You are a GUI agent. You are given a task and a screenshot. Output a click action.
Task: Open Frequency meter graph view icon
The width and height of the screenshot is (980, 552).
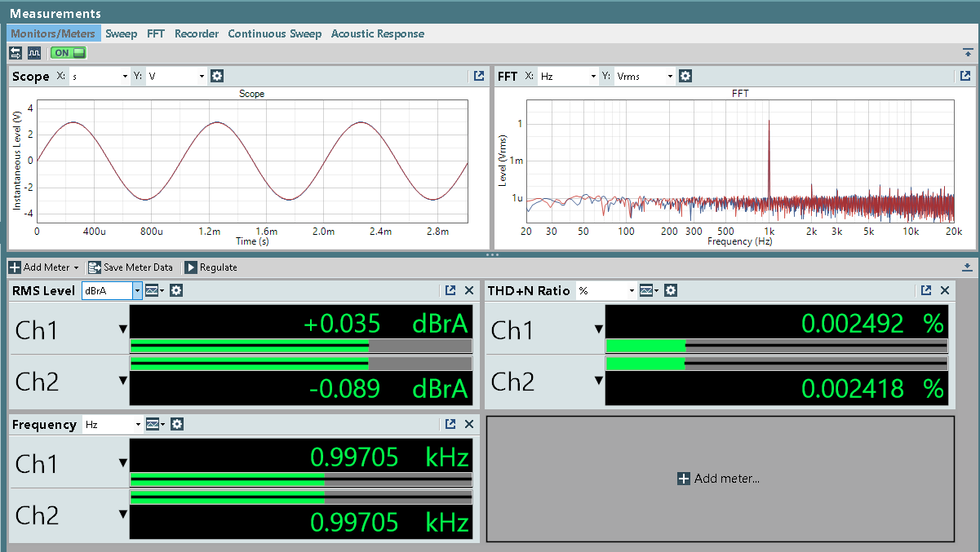tap(155, 424)
